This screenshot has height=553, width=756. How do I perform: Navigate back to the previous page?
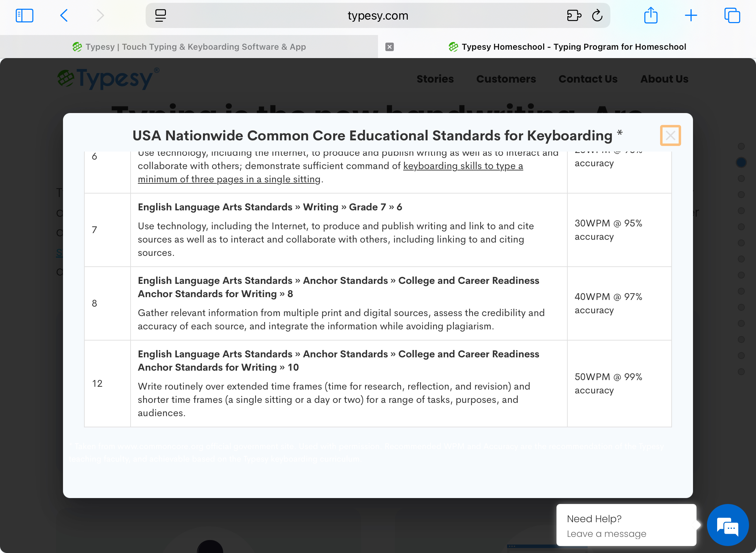[x=64, y=15]
